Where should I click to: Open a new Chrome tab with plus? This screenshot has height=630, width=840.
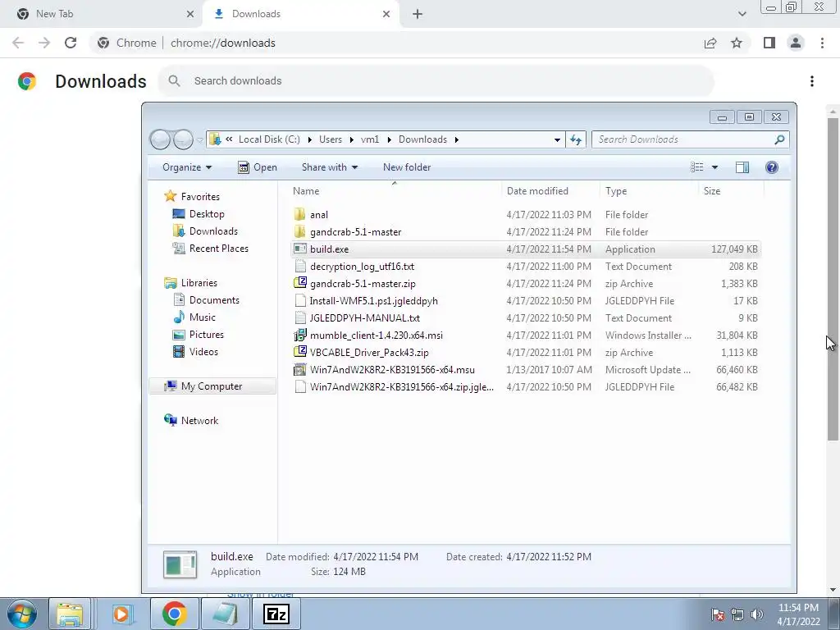tap(418, 14)
